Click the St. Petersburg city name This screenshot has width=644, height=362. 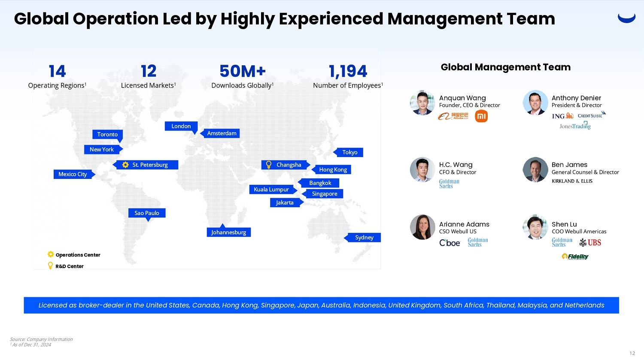tap(150, 165)
